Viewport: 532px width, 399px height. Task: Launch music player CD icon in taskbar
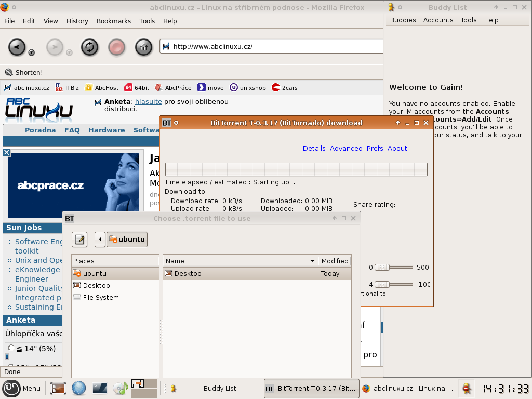[x=120, y=389]
